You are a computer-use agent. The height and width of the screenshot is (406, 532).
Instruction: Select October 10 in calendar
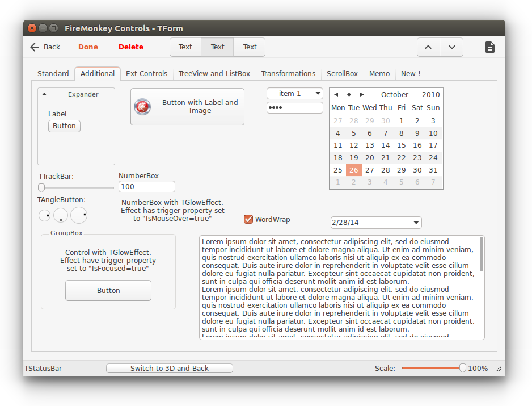coord(433,133)
